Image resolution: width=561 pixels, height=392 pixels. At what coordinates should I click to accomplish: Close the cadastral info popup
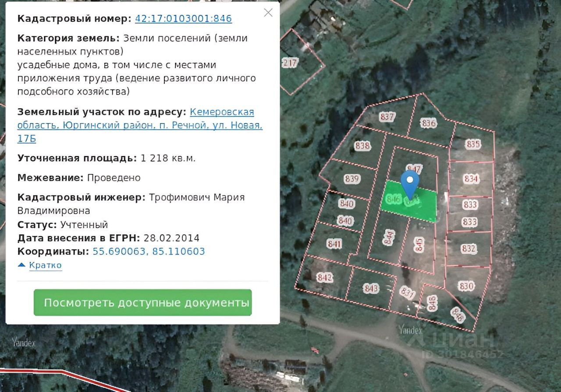click(268, 13)
